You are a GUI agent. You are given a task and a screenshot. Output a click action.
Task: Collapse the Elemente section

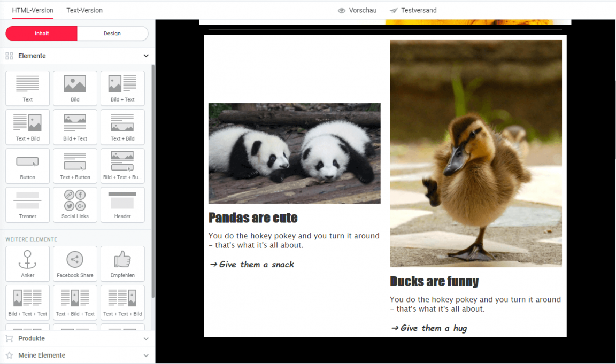click(x=146, y=56)
